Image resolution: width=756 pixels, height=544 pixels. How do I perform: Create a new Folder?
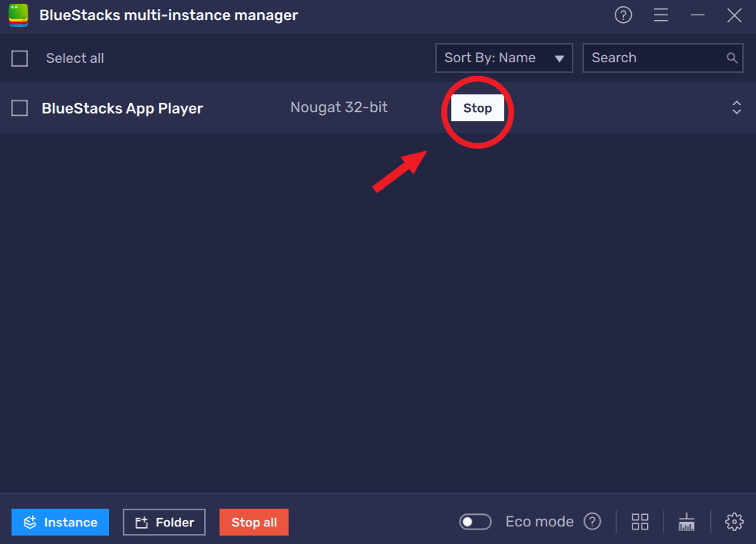[164, 522]
